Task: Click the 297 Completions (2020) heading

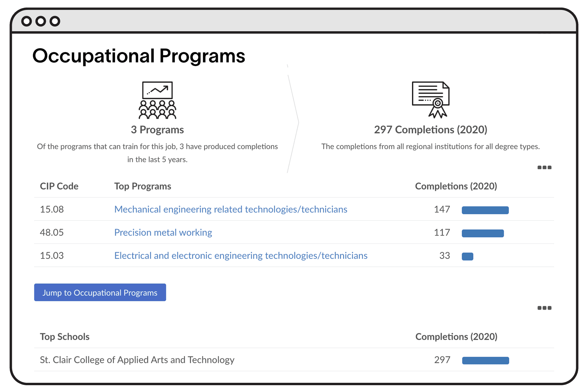Action: pyautogui.click(x=431, y=130)
